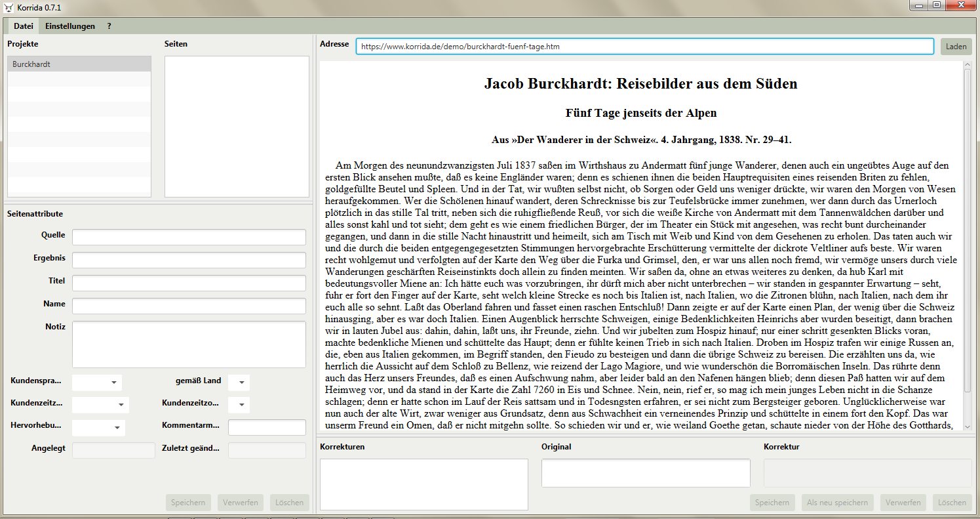Focus the Adresse URL field

coord(645,47)
